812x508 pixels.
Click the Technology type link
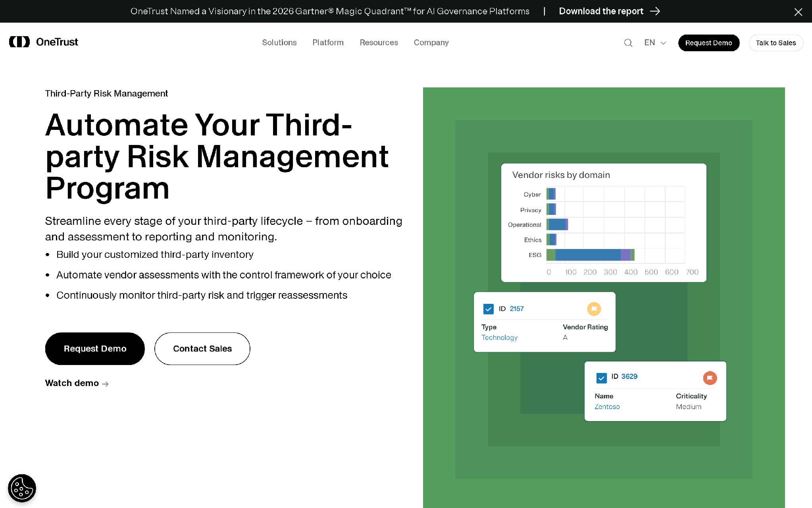tap(499, 338)
